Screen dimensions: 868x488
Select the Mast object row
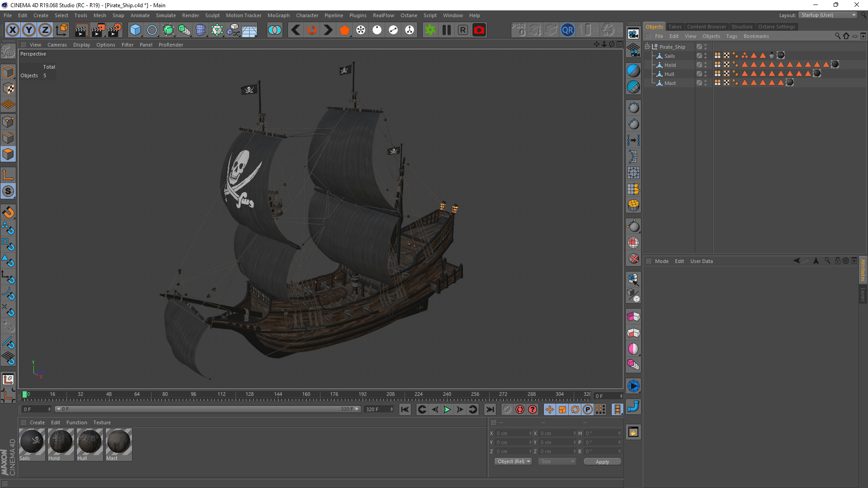tap(670, 83)
